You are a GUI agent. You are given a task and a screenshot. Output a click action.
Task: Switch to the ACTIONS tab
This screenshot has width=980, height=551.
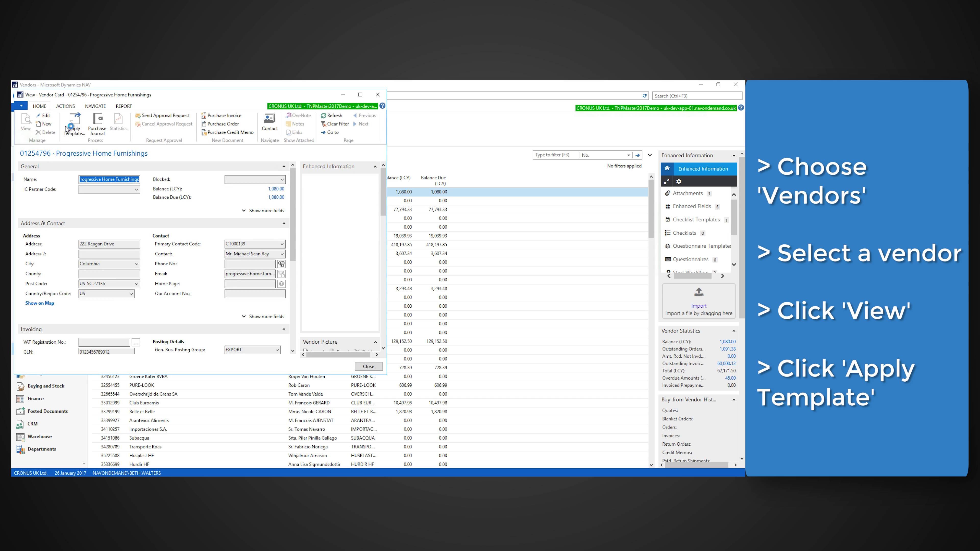tap(65, 106)
